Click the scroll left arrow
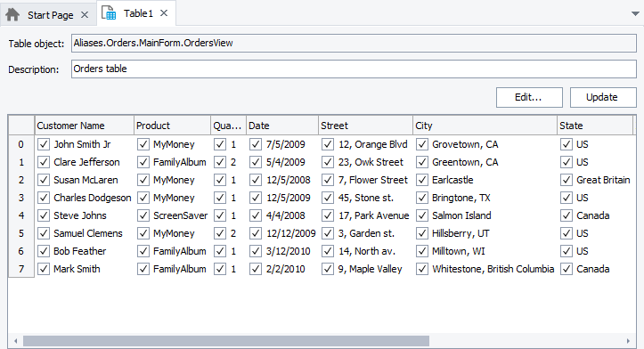This screenshot has height=349, width=644. pos(16,341)
